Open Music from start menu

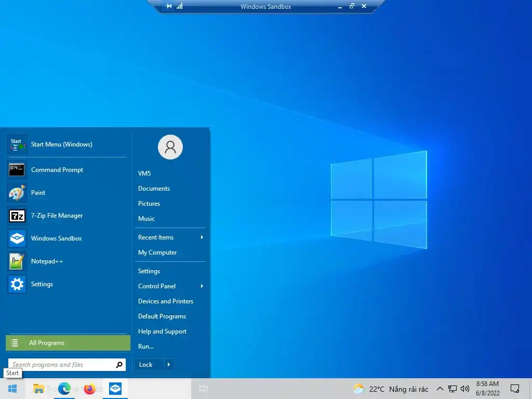tap(146, 219)
